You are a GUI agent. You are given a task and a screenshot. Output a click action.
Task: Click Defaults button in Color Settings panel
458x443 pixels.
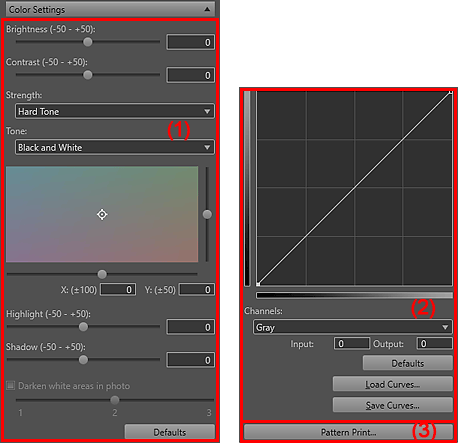(170, 432)
